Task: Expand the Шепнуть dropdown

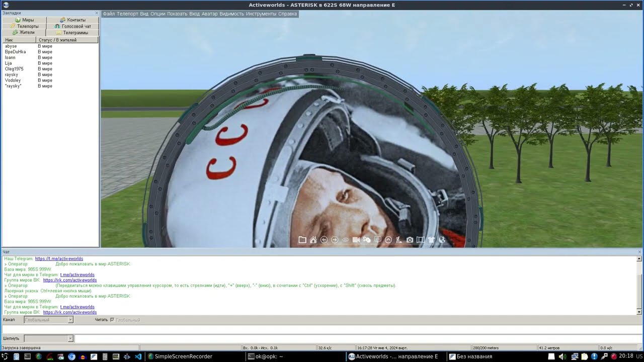Action: [70, 338]
